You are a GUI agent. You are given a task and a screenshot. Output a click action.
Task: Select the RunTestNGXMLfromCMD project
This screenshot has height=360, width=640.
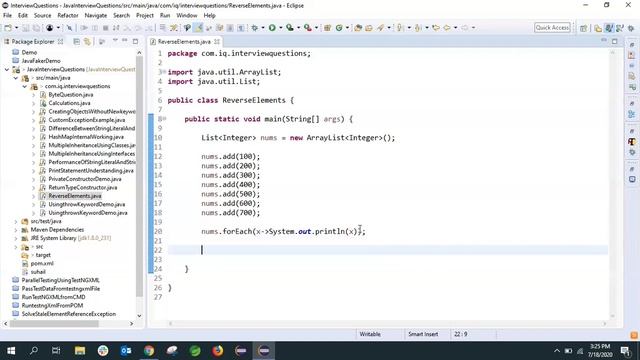pos(53,297)
